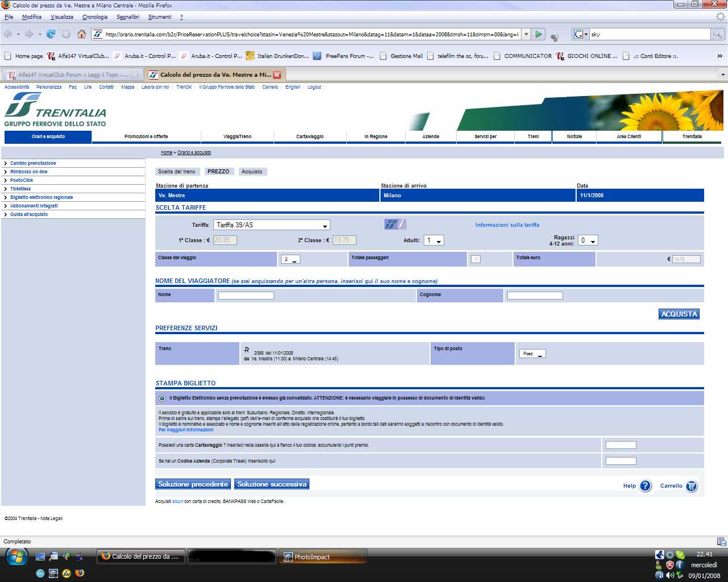Close the Calcolo del prezzo tab
The image size is (728, 582).
click(x=277, y=74)
